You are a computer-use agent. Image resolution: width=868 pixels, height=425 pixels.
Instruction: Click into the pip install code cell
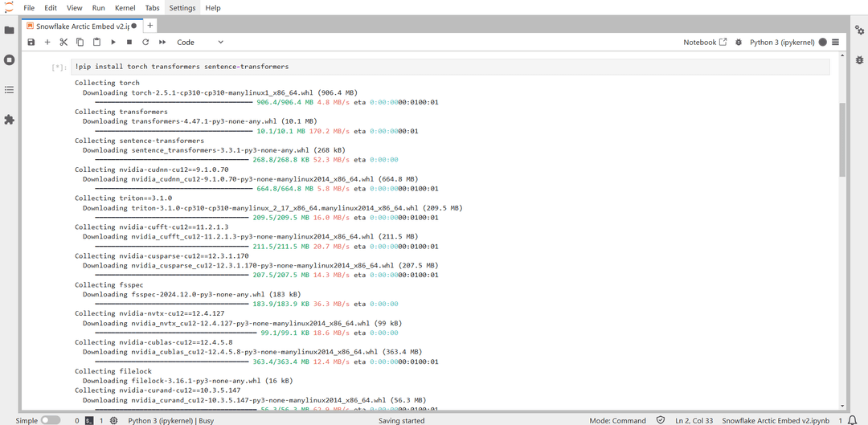451,67
